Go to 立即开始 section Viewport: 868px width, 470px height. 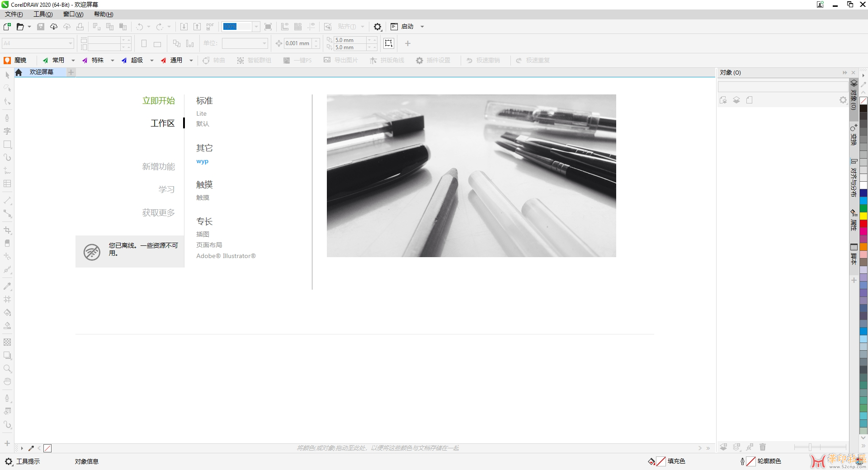click(159, 101)
